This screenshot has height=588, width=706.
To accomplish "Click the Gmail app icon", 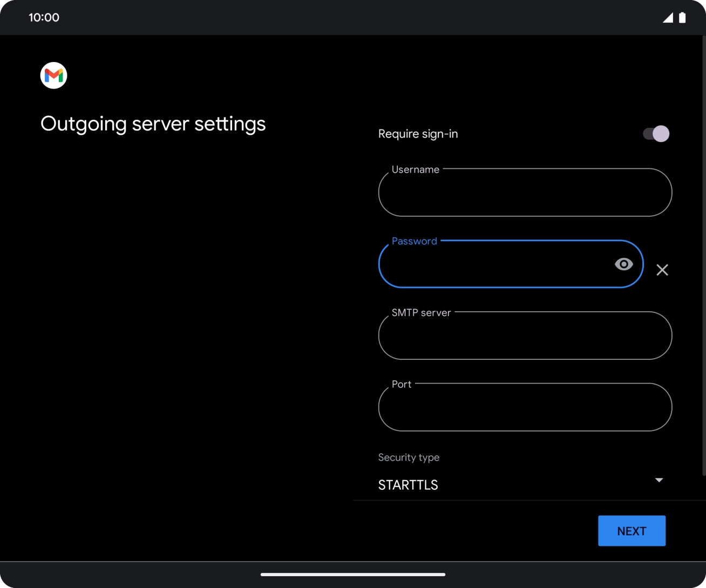I will [x=53, y=75].
